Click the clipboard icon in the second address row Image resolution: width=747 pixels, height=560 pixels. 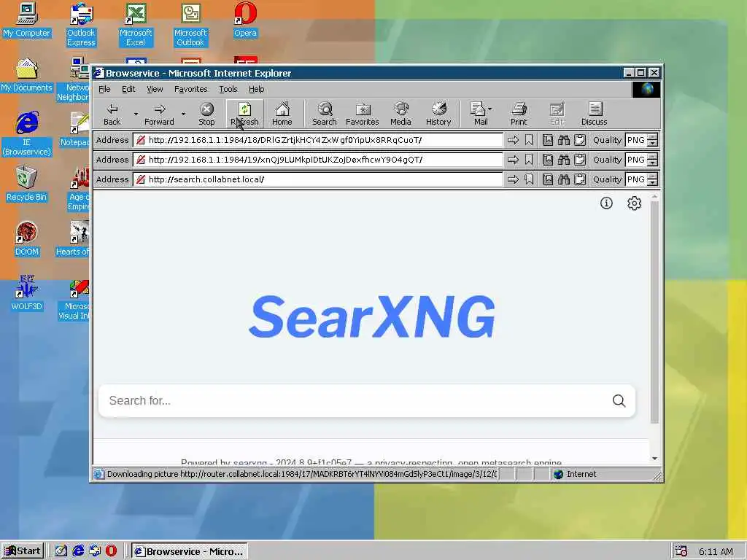(580, 160)
